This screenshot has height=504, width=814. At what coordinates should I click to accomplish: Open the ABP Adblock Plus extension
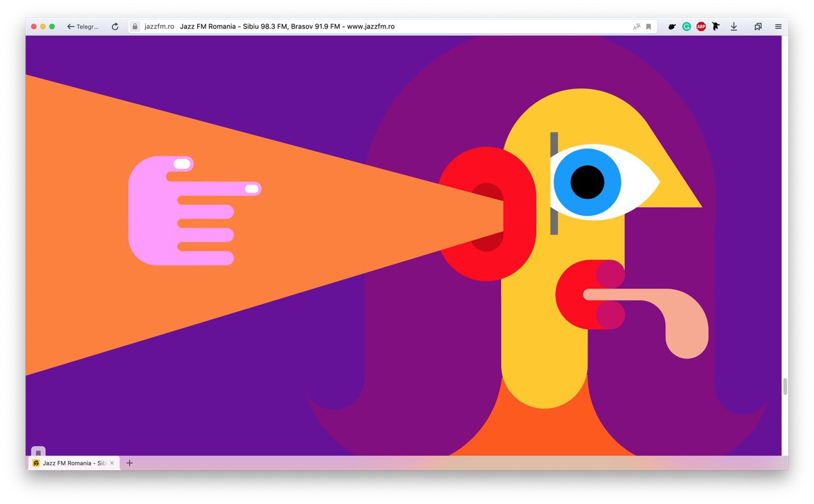pyautogui.click(x=701, y=27)
